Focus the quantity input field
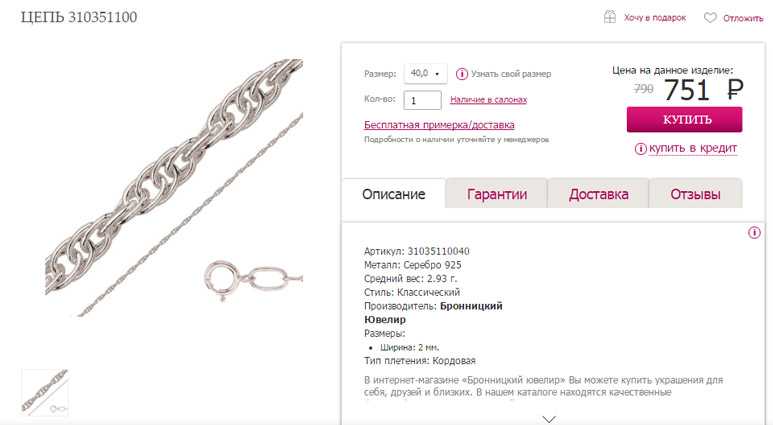Screen dimensions: 773x425 click(x=422, y=100)
